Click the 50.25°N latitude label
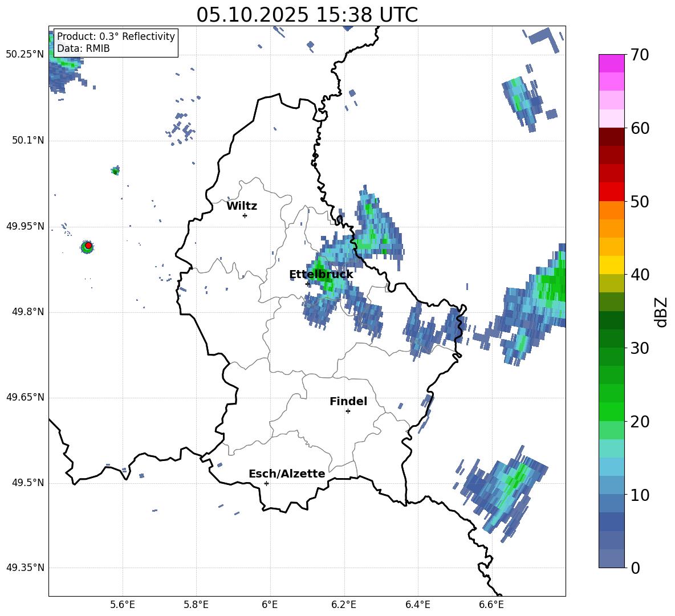 point(25,55)
